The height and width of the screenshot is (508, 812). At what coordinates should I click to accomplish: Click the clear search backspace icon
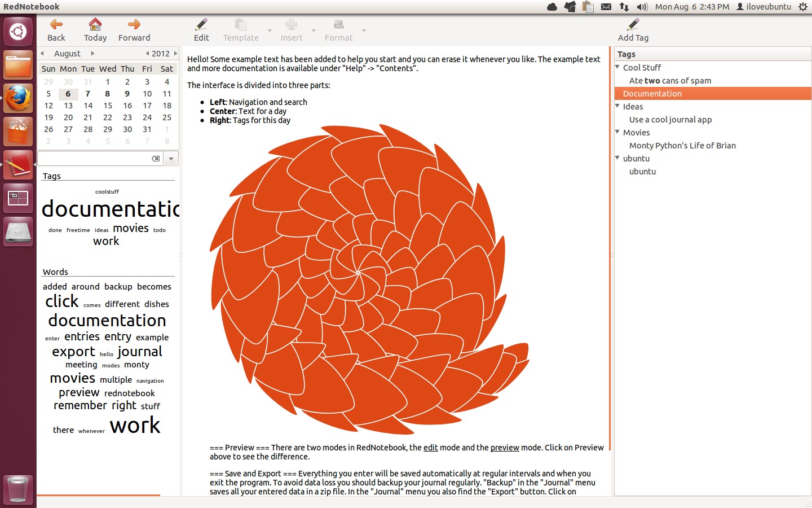(x=156, y=159)
